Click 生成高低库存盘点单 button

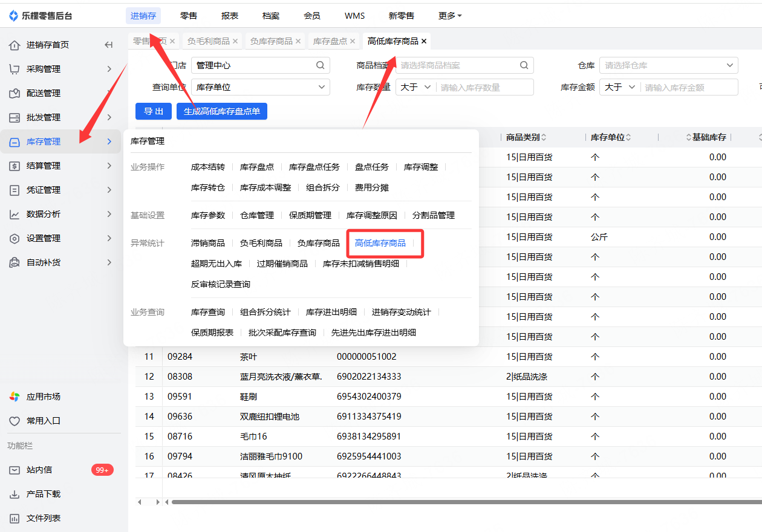222,111
